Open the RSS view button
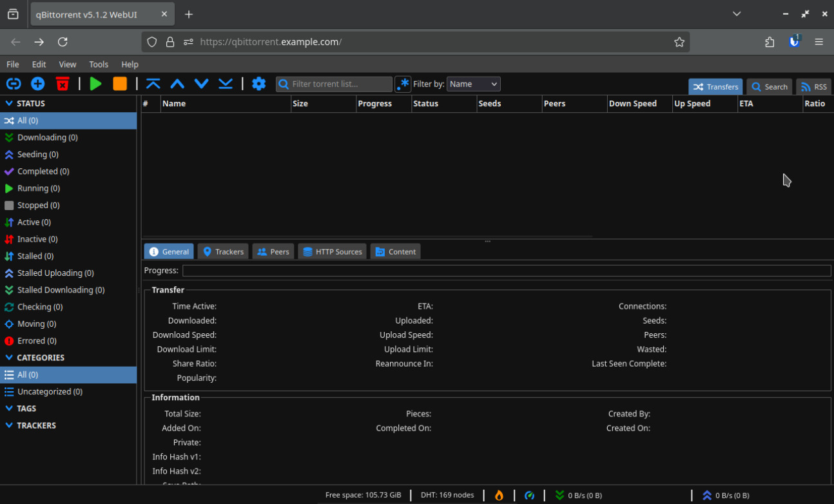 point(813,87)
